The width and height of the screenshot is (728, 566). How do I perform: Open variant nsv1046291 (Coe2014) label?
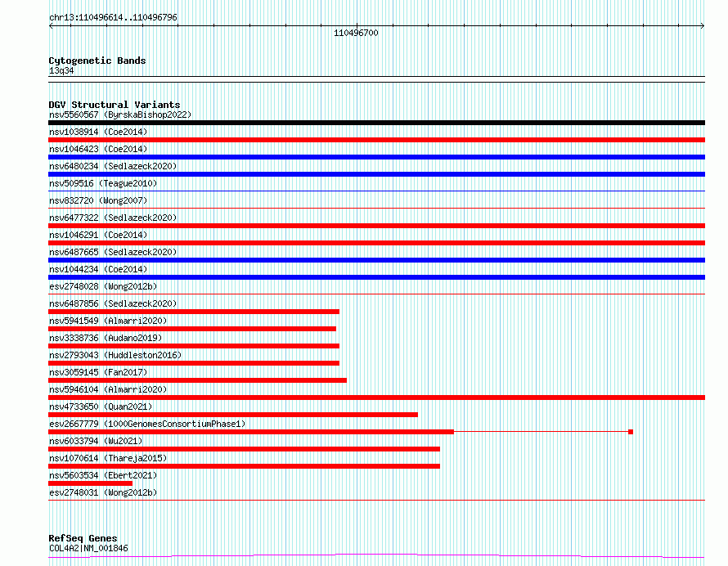coord(98,235)
